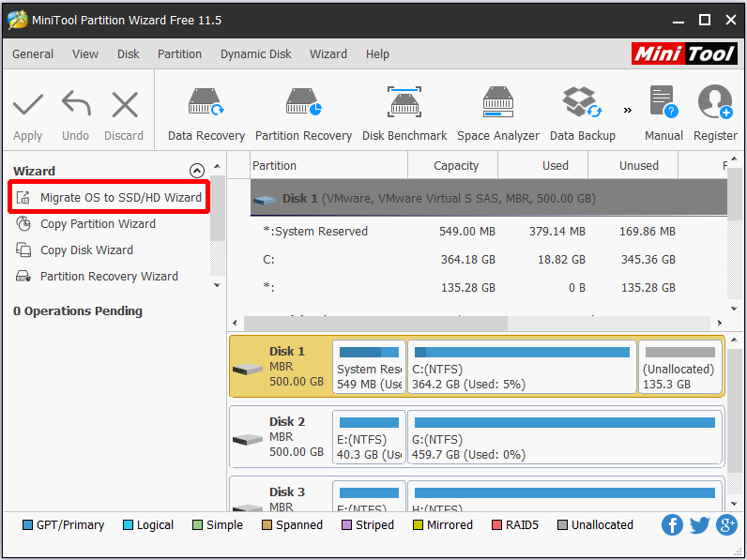
Task: Click the 0 Operations Pending label
Action: (78, 310)
